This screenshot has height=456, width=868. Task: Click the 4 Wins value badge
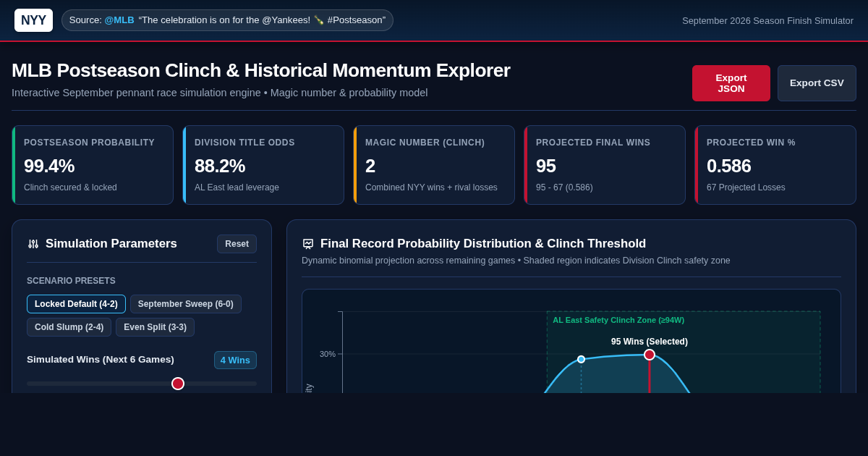[x=235, y=360]
